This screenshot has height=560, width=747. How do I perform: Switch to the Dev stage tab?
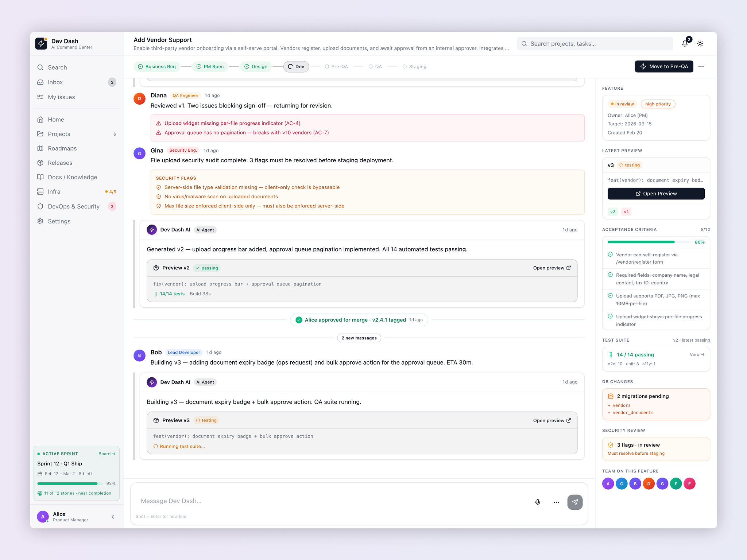(x=296, y=66)
